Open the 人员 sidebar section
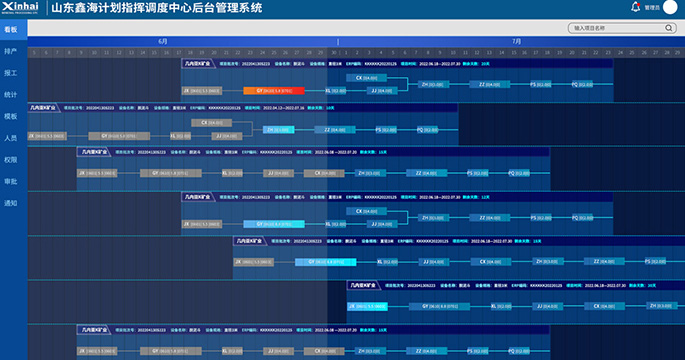 pos(11,138)
